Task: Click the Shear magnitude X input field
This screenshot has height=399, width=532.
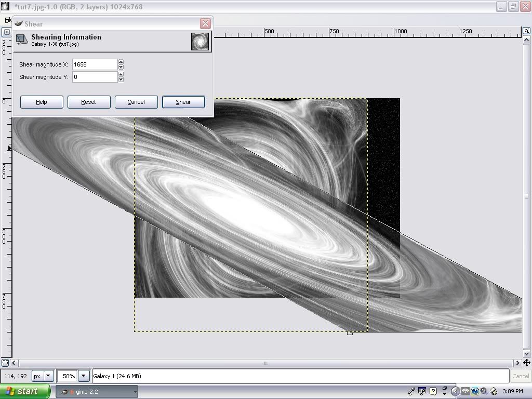Action: point(95,64)
